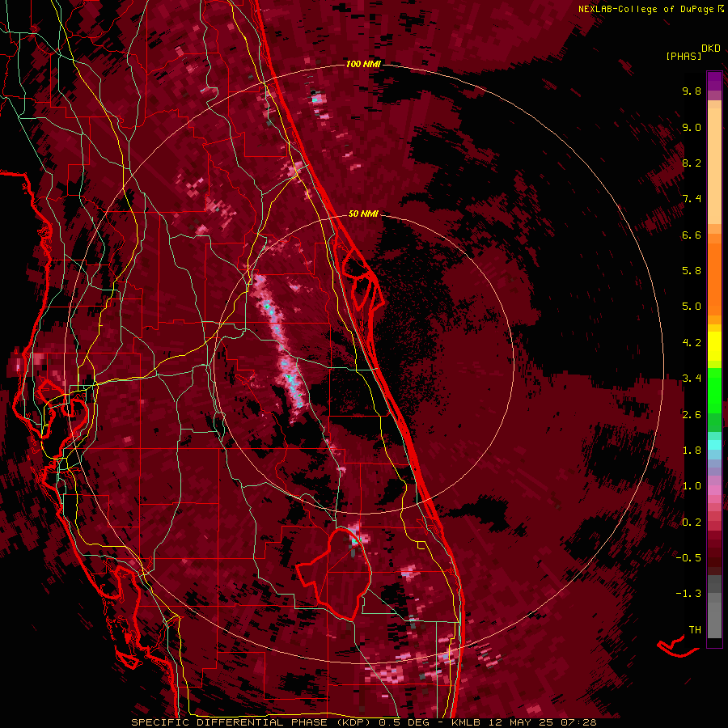Click the NEXLAB-College of DuPage label
This screenshot has height=728, width=728.
(645, 9)
